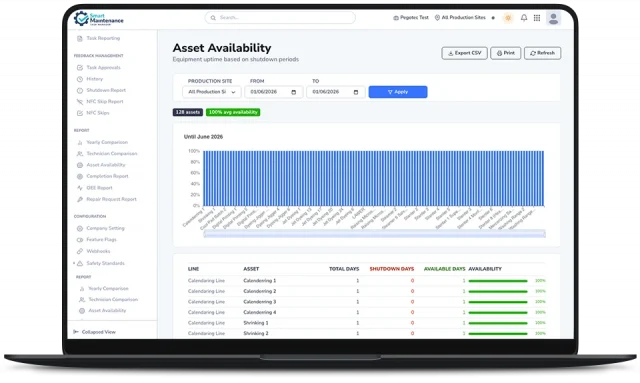The image size is (640, 383).
Task: Click the chart zoom scrollbar below bars
Action: point(374,234)
